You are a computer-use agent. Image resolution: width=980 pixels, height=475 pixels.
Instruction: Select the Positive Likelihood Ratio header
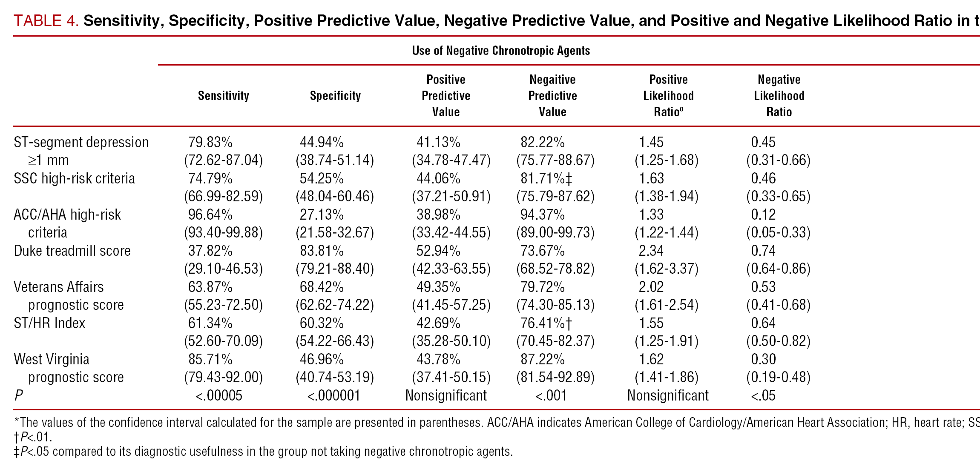[x=668, y=96]
